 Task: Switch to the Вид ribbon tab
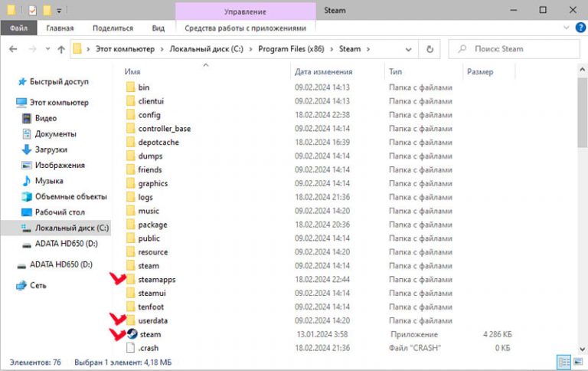point(158,28)
